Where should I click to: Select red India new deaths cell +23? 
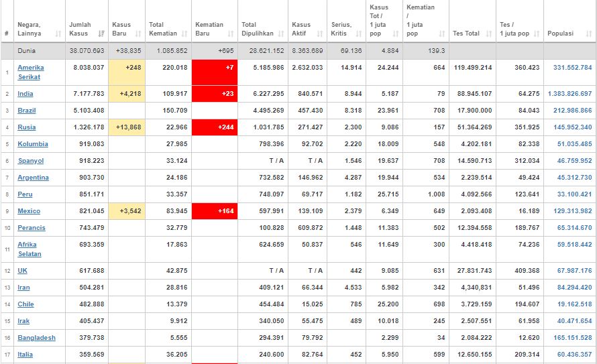click(215, 94)
